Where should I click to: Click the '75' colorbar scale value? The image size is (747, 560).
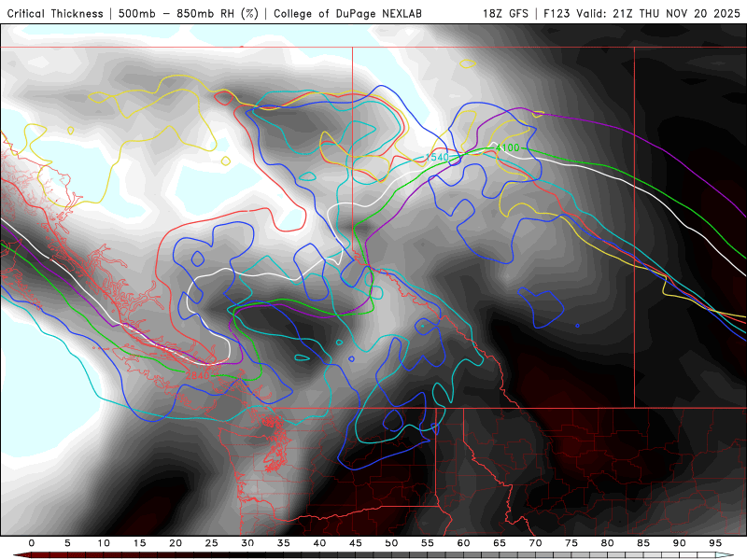[x=571, y=543]
